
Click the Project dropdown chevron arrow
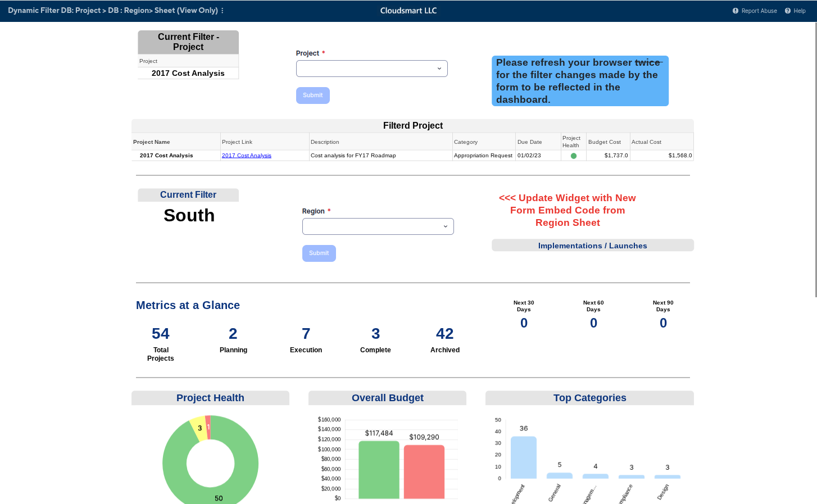439,69
